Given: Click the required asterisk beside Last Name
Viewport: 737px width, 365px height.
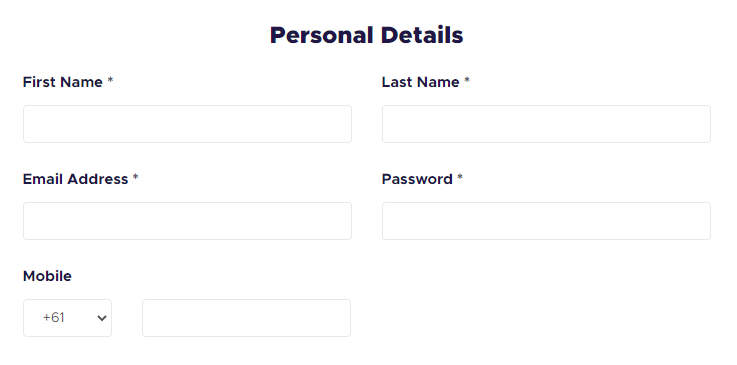Looking at the screenshot, I should 467,81.
